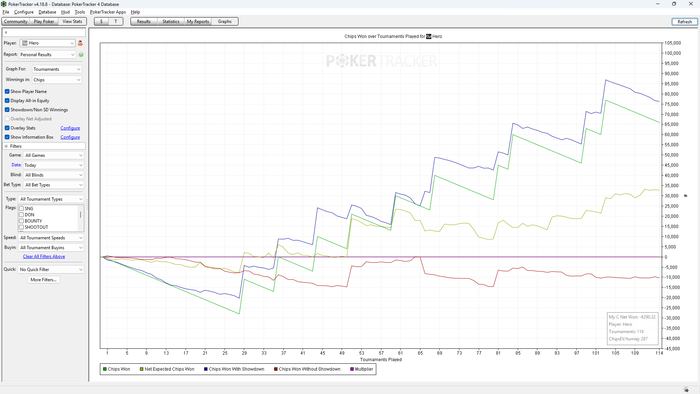The image size is (700, 394).
Task: Open the Winnings in Chips dropdown
Action: point(57,80)
